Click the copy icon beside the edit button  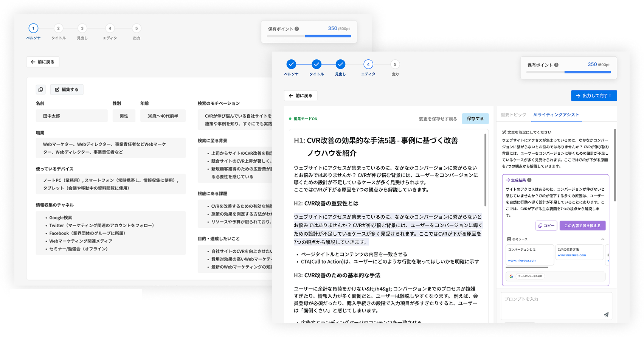pos(40,90)
